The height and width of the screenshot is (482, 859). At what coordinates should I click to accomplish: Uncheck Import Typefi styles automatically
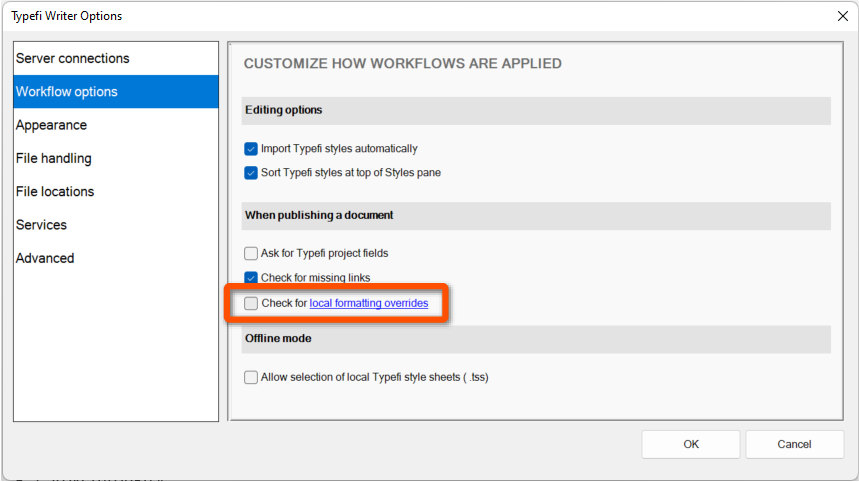coord(251,149)
